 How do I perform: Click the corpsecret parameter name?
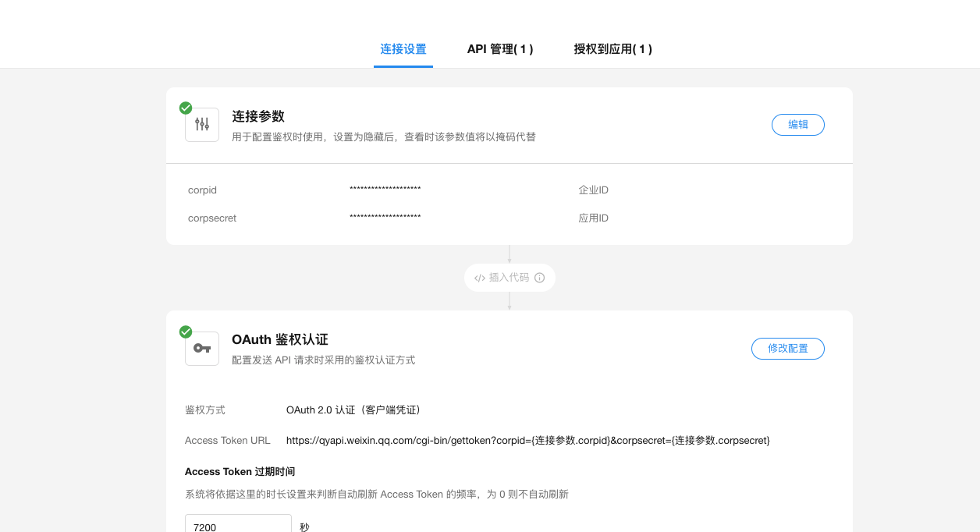(212, 218)
